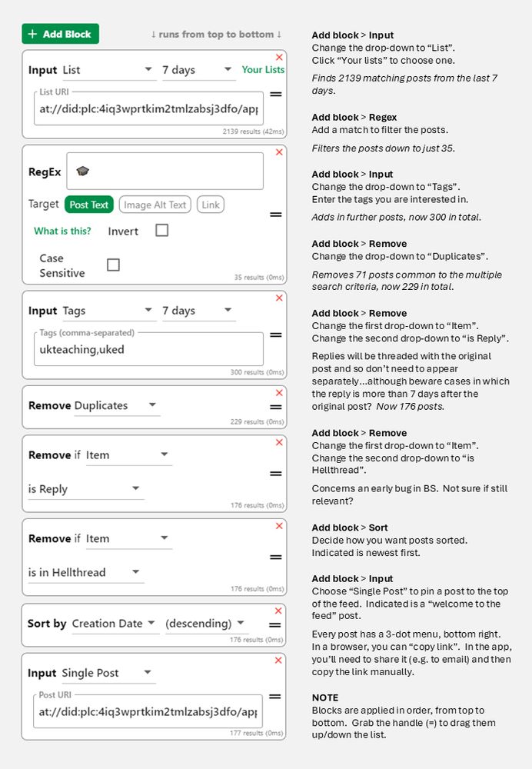The width and height of the screenshot is (532, 769).
Task: Open the Creation Date sort dropdown
Action: coord(115,624)
